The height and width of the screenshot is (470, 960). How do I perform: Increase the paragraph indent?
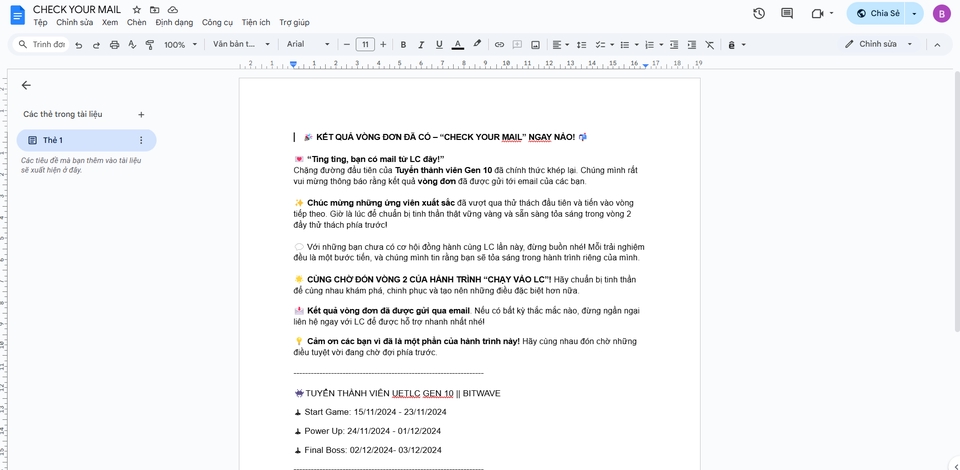pyautogui.click(x=692, y=45)
